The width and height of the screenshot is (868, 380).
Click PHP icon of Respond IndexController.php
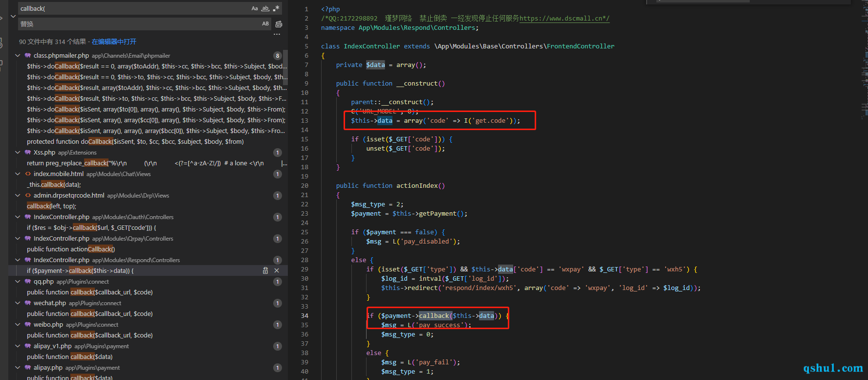click(x=28, y=260)
